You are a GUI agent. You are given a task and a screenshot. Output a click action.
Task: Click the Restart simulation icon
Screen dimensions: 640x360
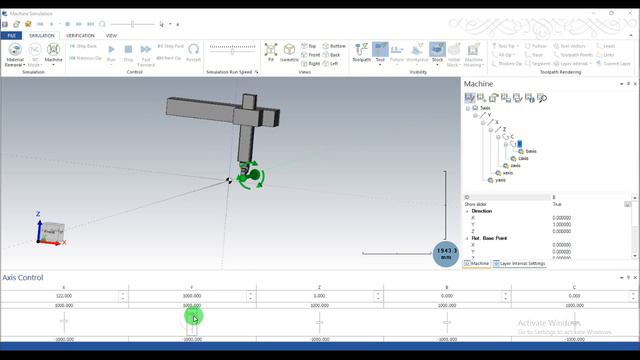click(x=193, y=50)
